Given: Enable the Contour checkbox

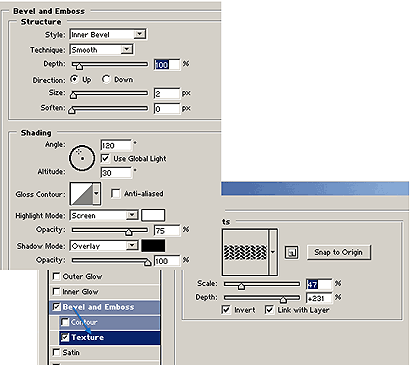Looking at the screenshot, I should (65, 322).
